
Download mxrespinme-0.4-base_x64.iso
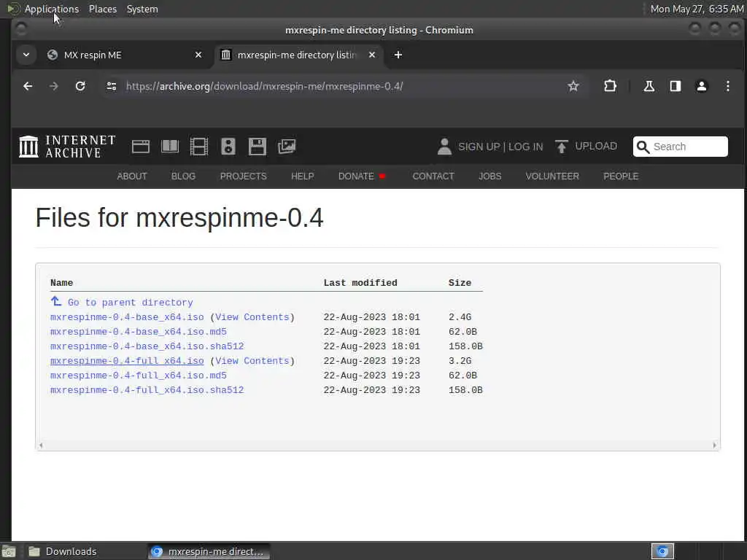(127, 317)
